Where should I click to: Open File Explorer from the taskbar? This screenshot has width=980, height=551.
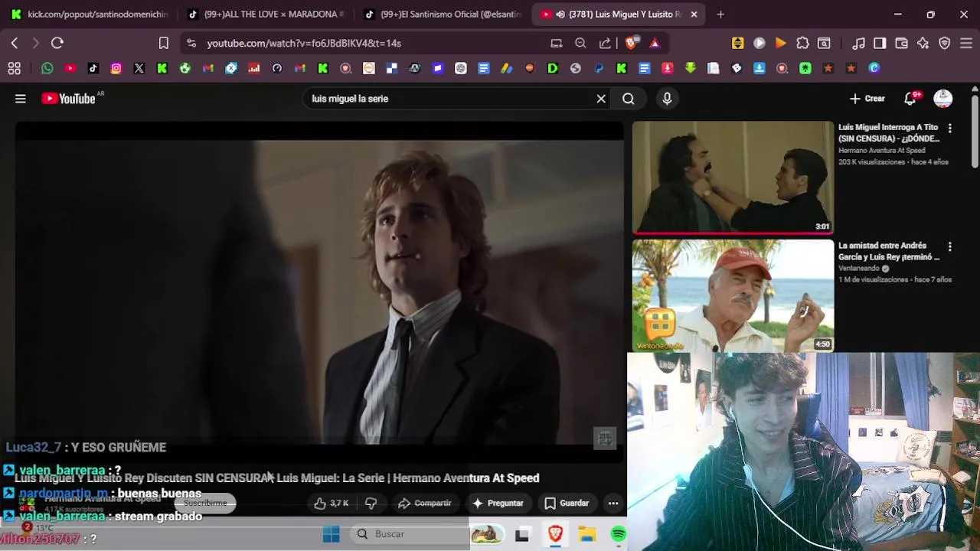click(x=587, y=534)
